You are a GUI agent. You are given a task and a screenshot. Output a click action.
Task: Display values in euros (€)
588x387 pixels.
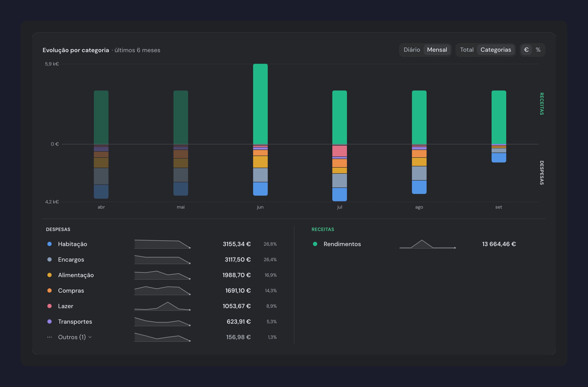tap(526, 50)
